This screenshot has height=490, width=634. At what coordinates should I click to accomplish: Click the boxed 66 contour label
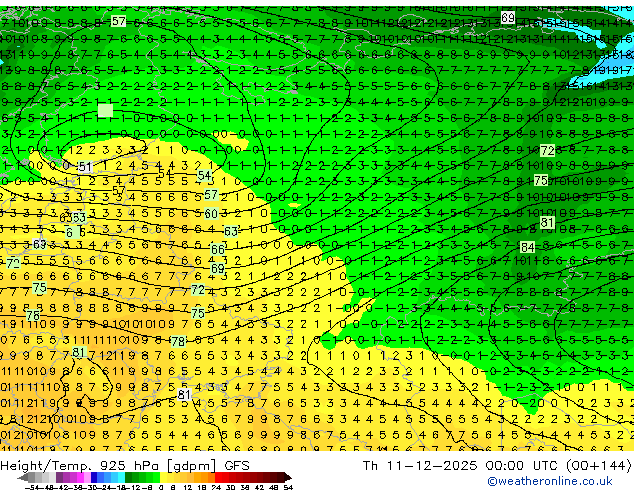pyautogui.click(x=218, y=249)
